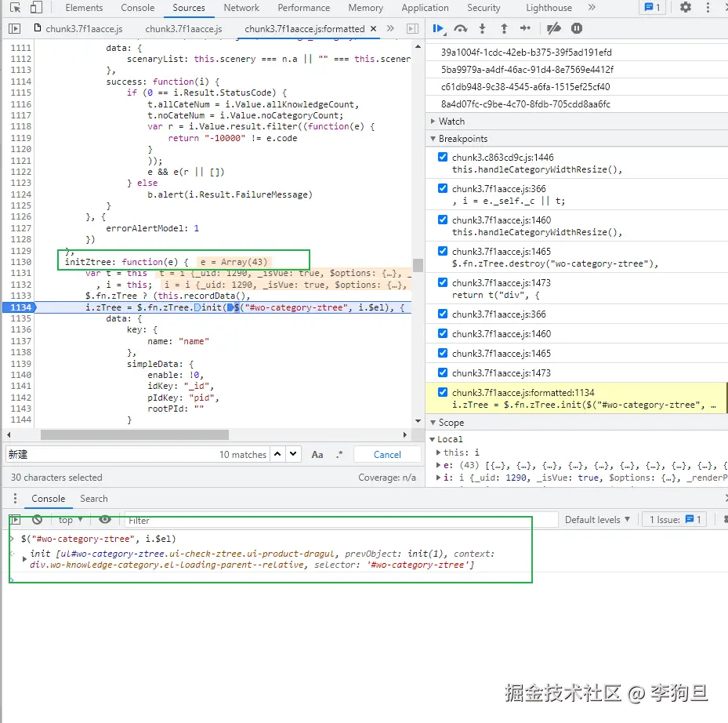Open the Default levels dropdown
Image resolution: width=728 pixels, height=723 pixels.
pyautogui.click(x=597, y=519)
